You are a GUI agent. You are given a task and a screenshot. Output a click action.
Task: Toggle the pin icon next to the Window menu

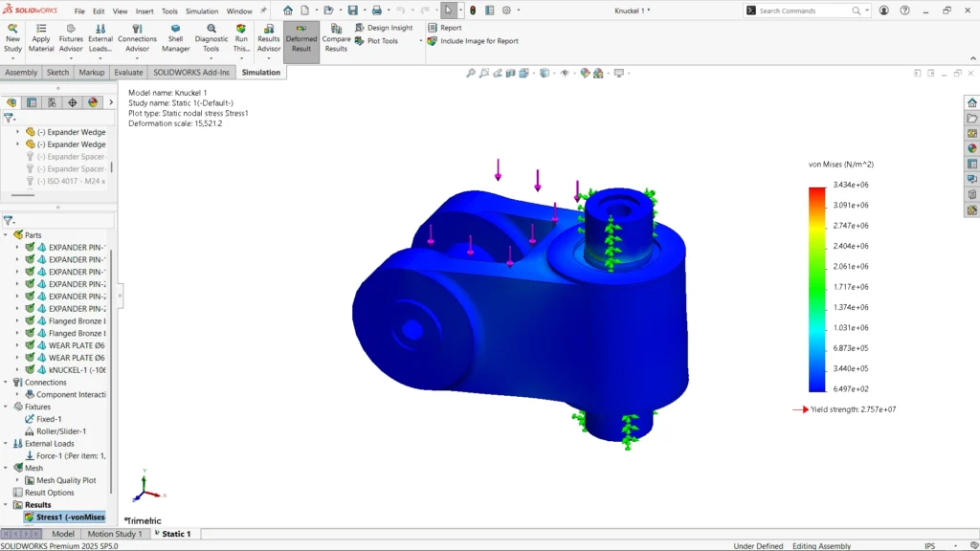click(x=264, y=11)
